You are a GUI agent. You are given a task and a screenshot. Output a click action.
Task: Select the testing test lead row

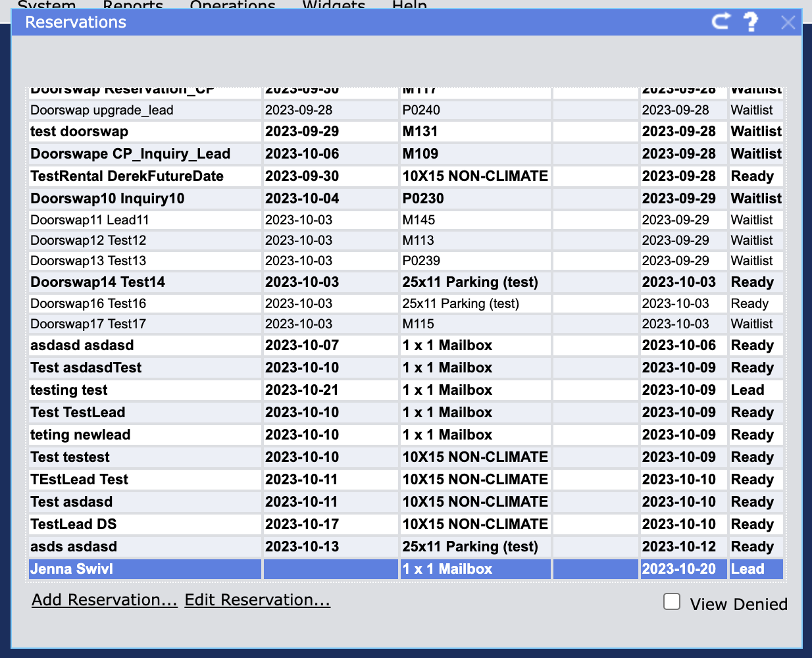(69, 390)
